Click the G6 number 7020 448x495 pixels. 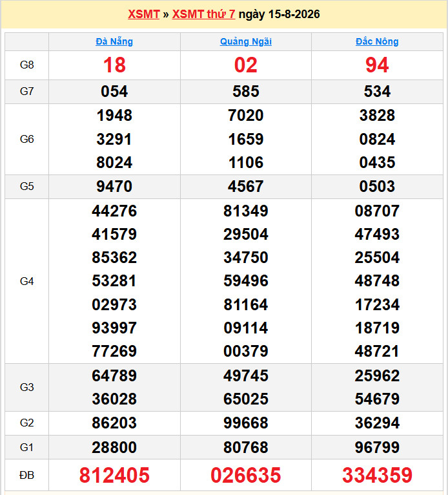246,115
